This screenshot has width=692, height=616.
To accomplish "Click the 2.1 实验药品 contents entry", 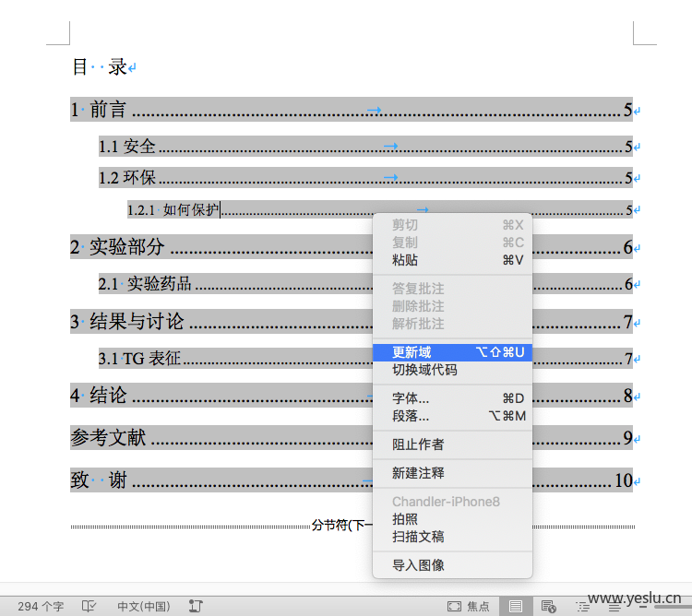I will click(365, 283).
